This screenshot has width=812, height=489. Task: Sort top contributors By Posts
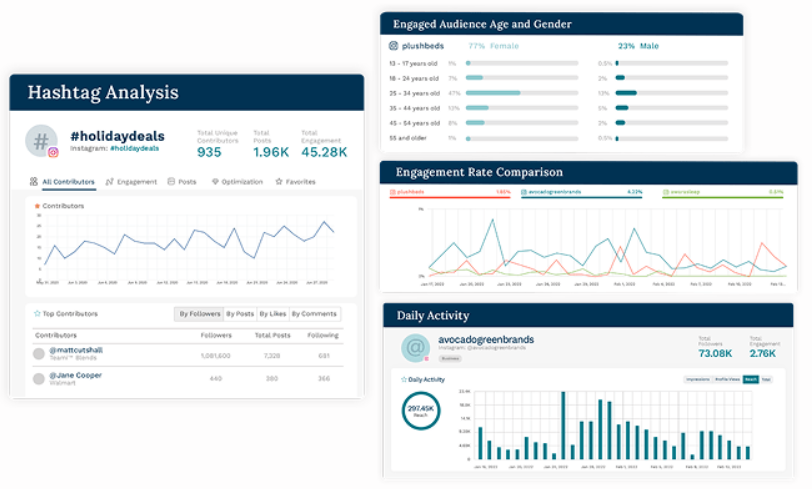240,314
